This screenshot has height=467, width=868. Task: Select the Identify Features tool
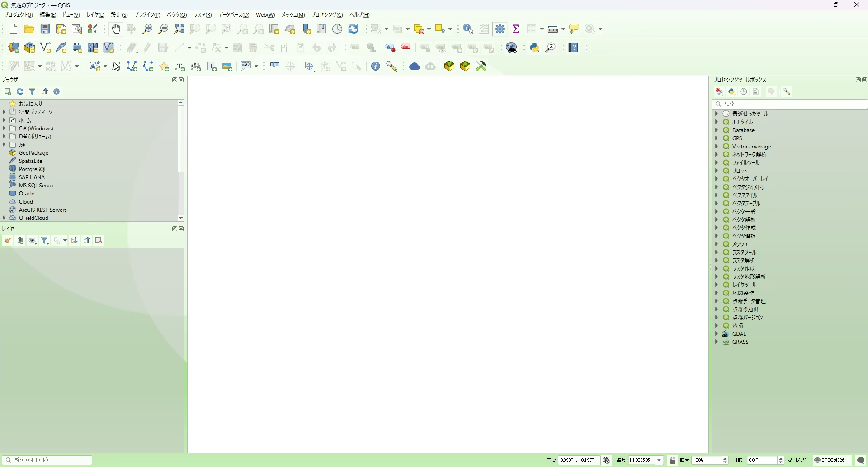pos(468,29)
